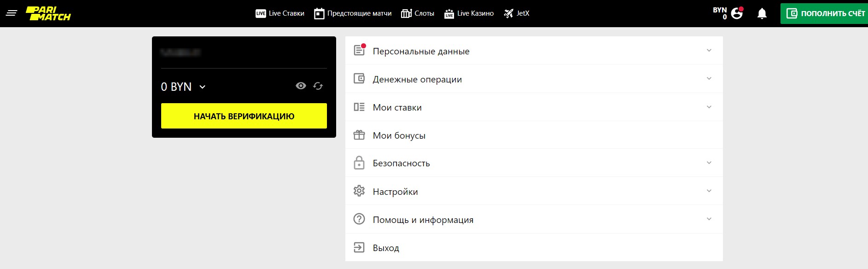868x269 pixels.
Task: Open the Слоты section
Action: point(418,14)
